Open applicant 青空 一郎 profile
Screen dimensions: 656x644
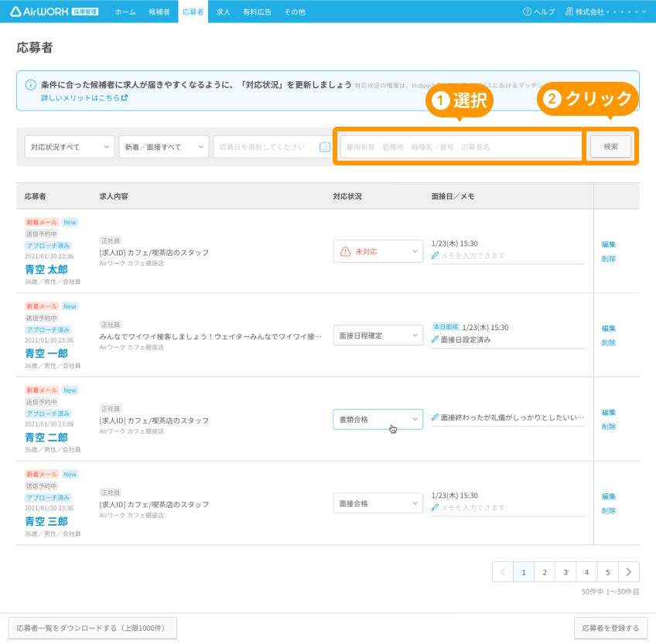coord(46,353)
